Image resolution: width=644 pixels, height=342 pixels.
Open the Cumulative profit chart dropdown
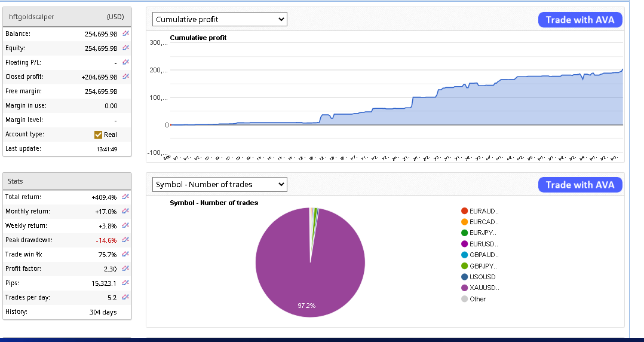pyautogui.click(x=219, y=20)
